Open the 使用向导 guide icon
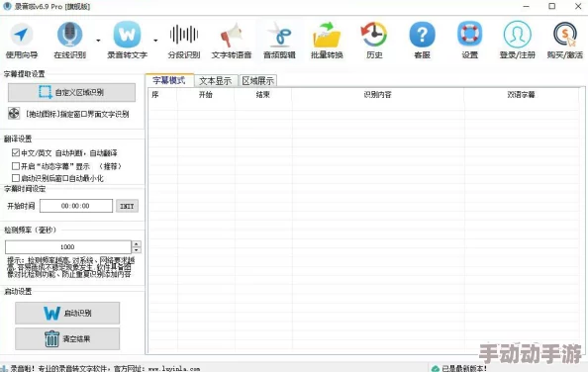 pos(22,35)
